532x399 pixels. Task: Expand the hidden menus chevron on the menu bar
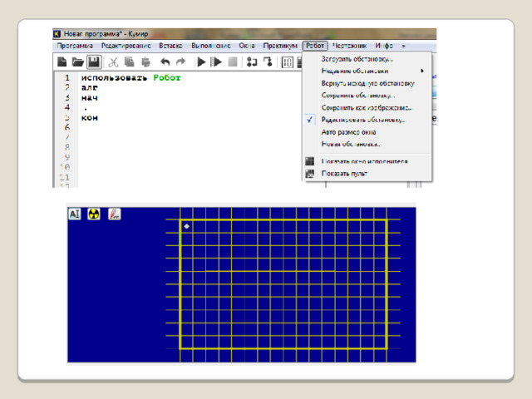click(404, 46)
